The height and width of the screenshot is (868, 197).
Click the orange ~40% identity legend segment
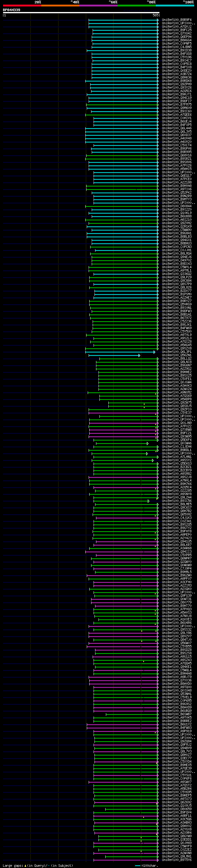point(60,6)
